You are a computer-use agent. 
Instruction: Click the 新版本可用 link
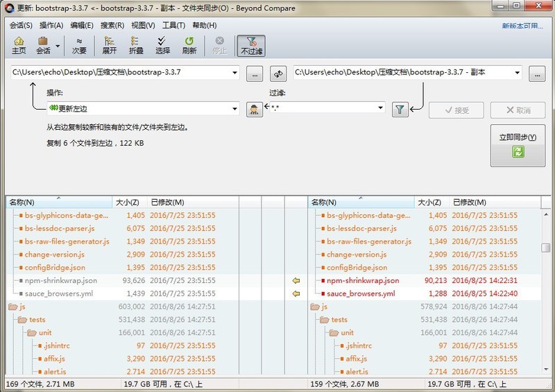pyautogui.click(x=522, y=26)
